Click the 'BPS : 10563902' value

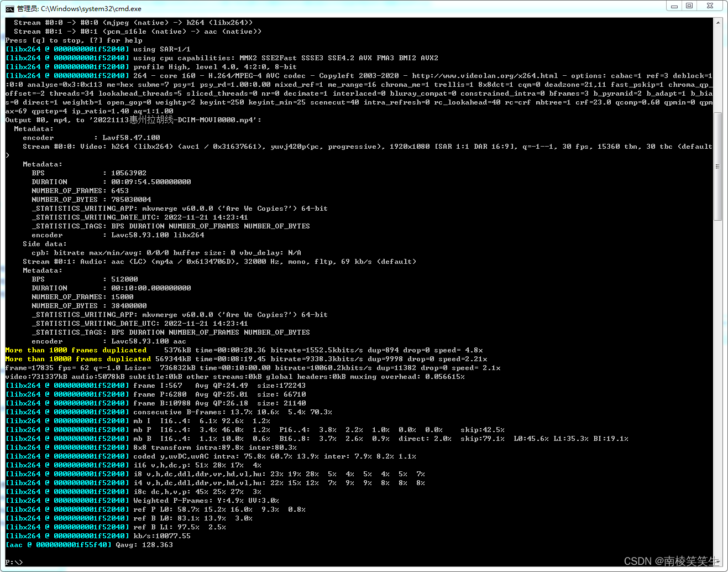(129, 173)
